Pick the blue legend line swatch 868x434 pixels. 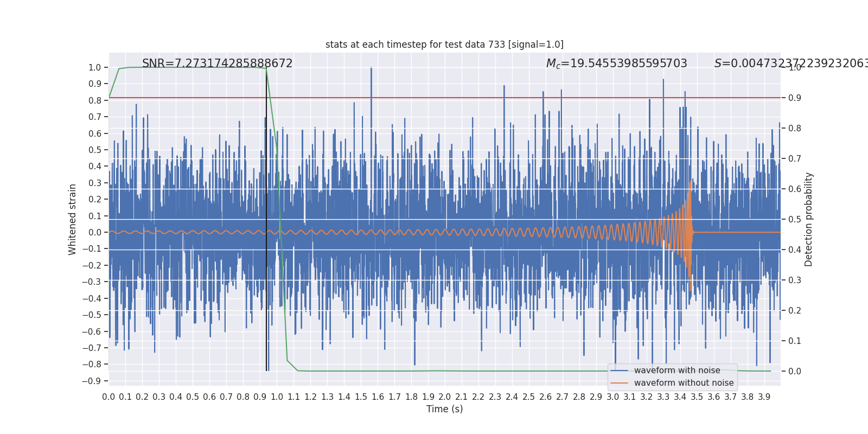pos(619,371)
